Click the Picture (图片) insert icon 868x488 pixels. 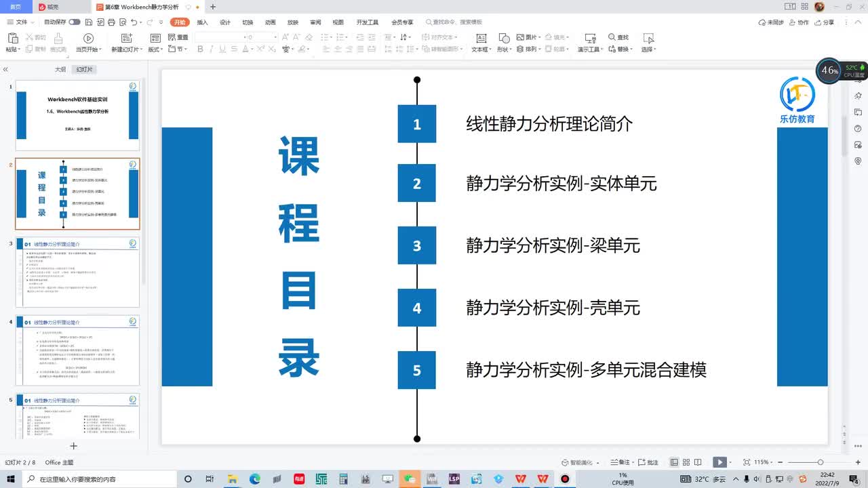point(527,37)
